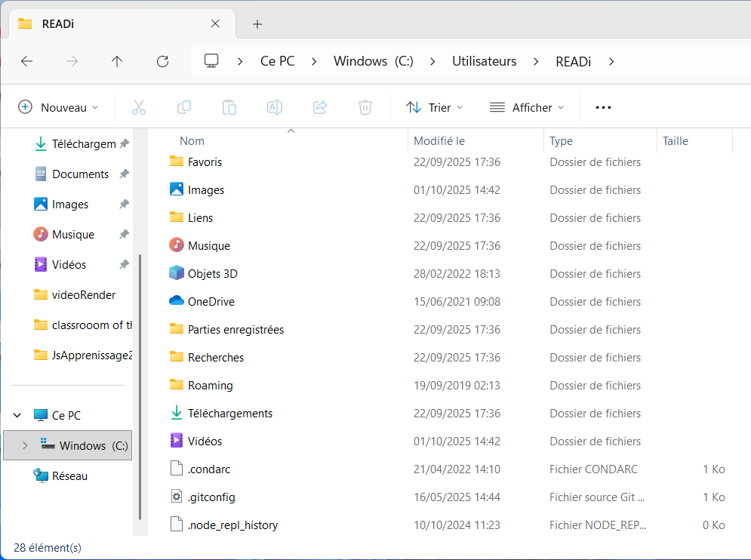Open the three-dots more options menu
Screen dimensions: 751x560
603,107
